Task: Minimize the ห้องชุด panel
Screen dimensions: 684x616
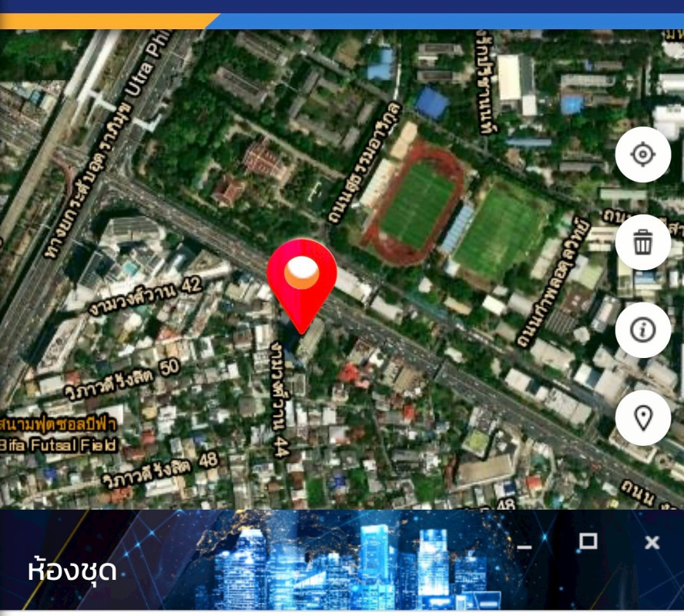Action: pyautogui.click(x=525, y=547)
